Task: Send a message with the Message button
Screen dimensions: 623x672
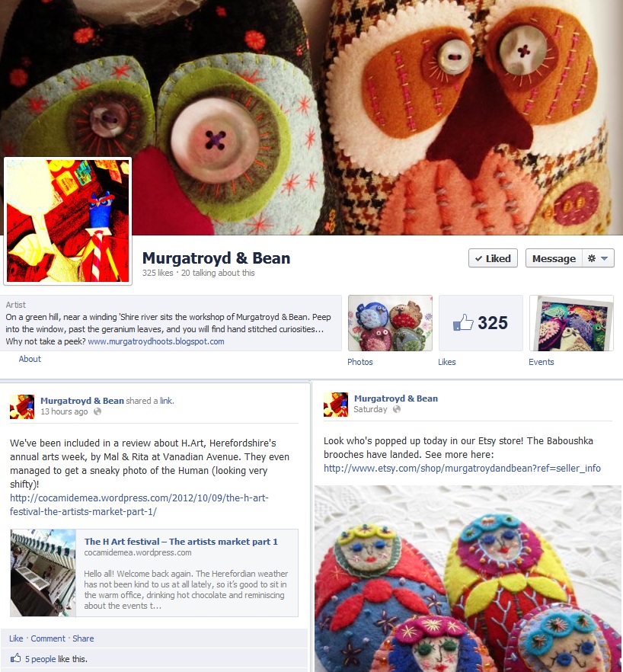Action: point(554,258)
